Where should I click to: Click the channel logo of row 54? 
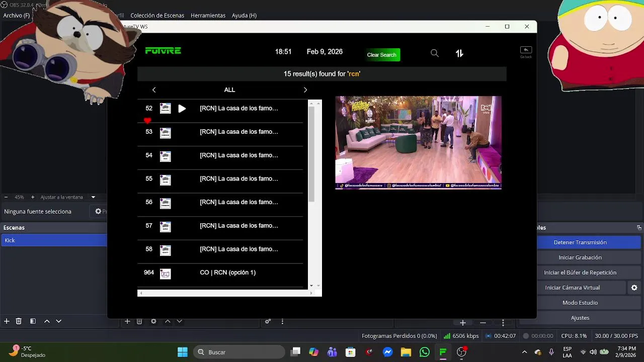[166, 156]
